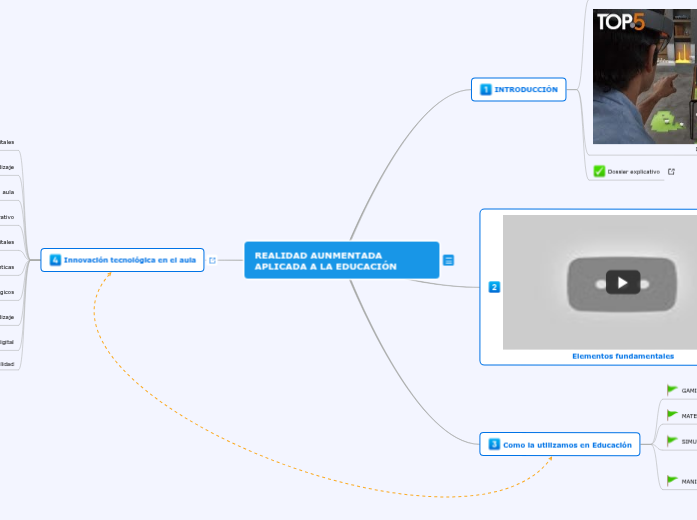Click the green flag icon beside GAME node

click(x=672, y=390)
